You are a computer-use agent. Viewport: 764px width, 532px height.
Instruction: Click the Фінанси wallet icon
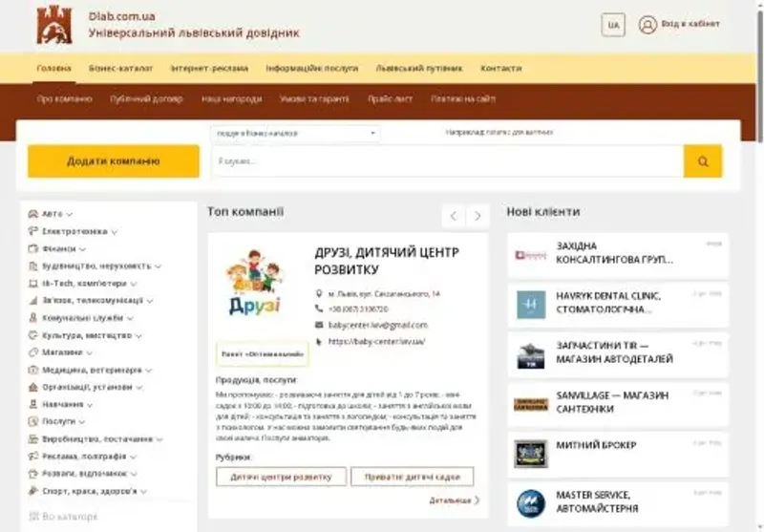(x=33, y=248)
